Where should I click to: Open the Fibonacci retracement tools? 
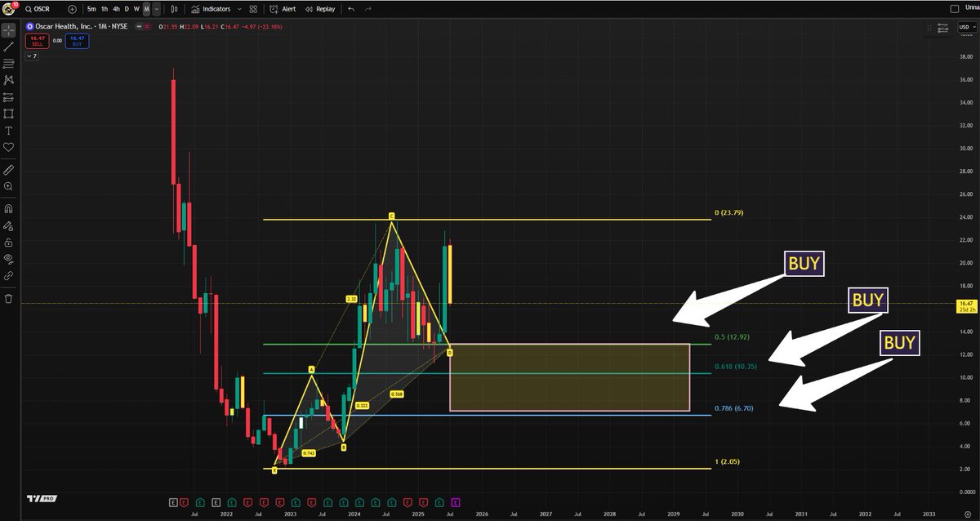pyautogui.click(x=9, y=63)
